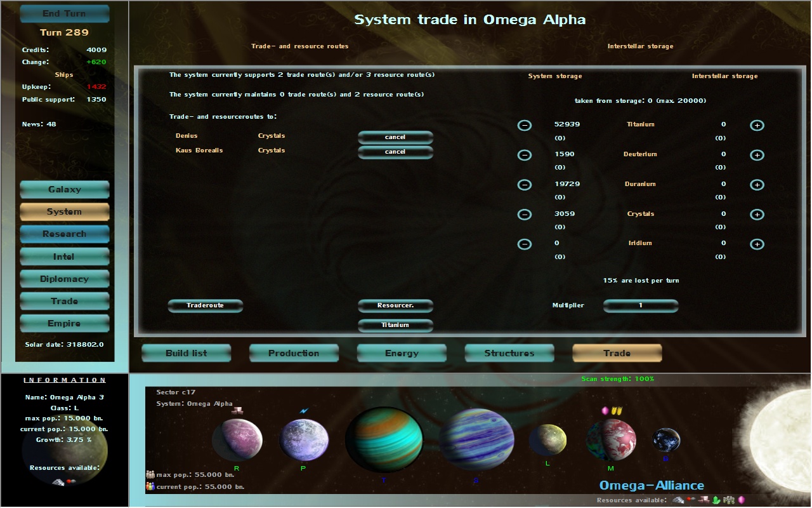Switch to the Build list tab

click(186, 353)
